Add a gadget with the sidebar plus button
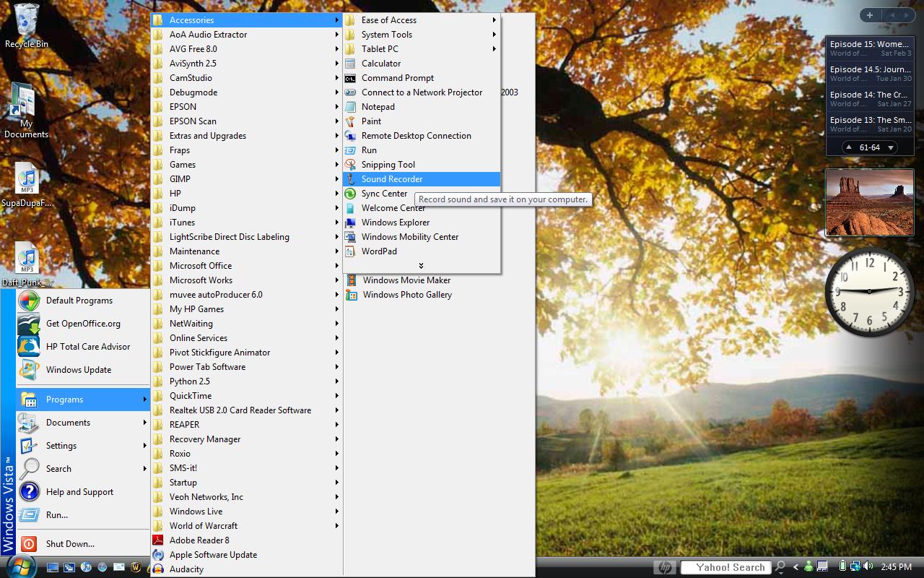 pos(869,15)
